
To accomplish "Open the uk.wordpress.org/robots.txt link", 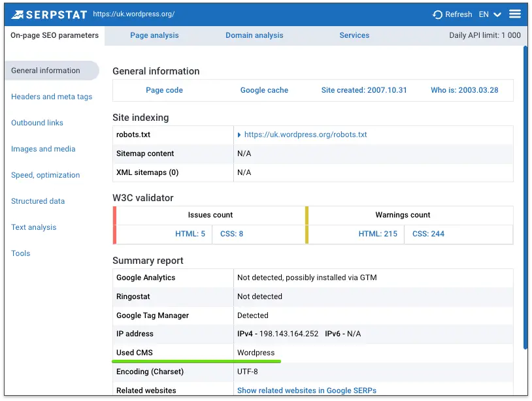I will point(306,135).
